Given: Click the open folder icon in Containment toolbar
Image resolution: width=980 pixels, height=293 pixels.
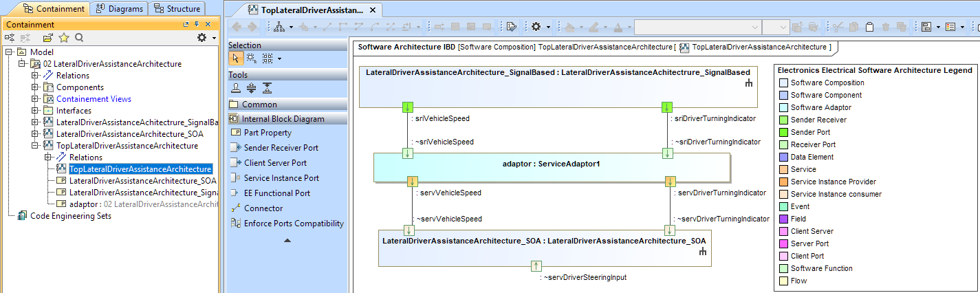Looking at the screenshot, I should click(x=48, y=38).
